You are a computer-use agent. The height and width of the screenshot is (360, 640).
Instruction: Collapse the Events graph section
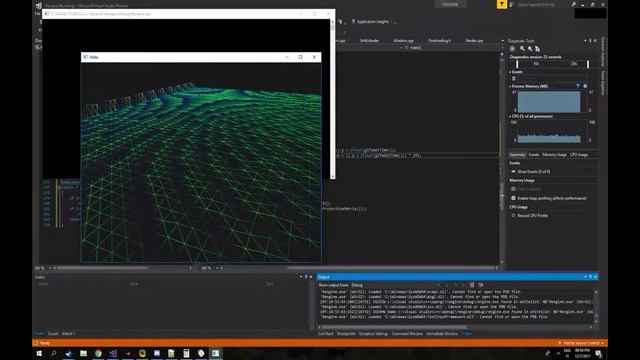pos(510,72)
